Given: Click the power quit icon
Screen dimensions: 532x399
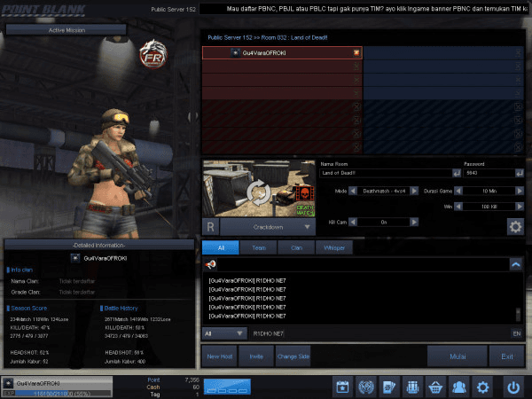Looking at the screenshot, I should (x=513, y=387).
